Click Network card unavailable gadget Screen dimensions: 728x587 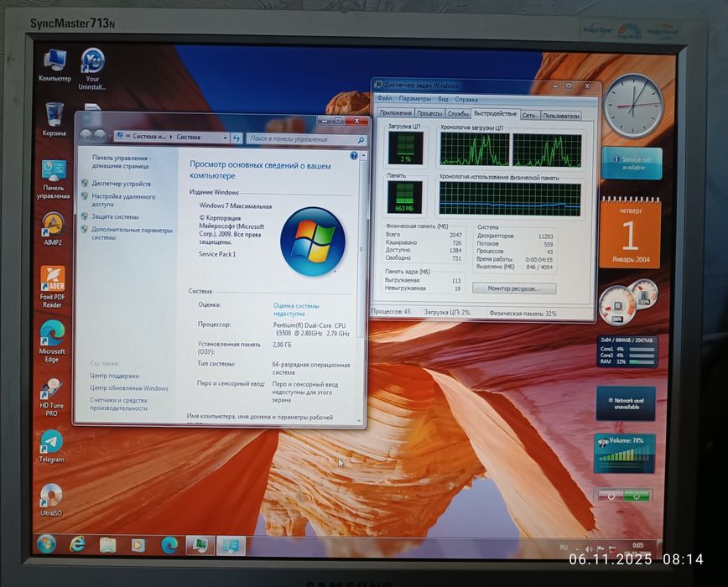pyautogui.click(x=626, y=403)
